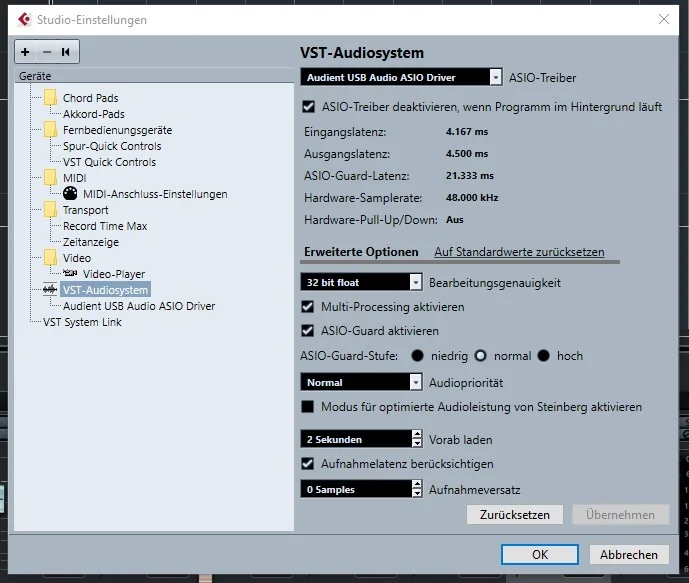Select VST-Audiosystem tree entry
689x583 pixels.
pyautogui.click(x=105, y=290)
